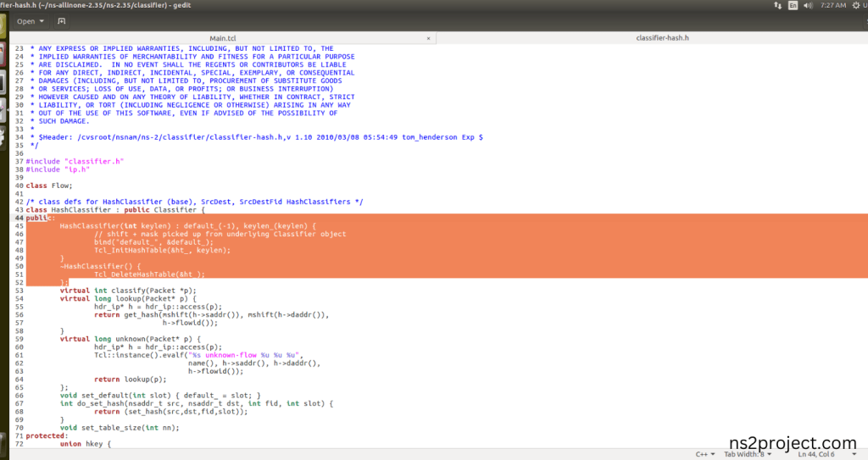Viewport: 868px width, 460px height.
Task: Close the Main.tcl tab
Action: 428,38
